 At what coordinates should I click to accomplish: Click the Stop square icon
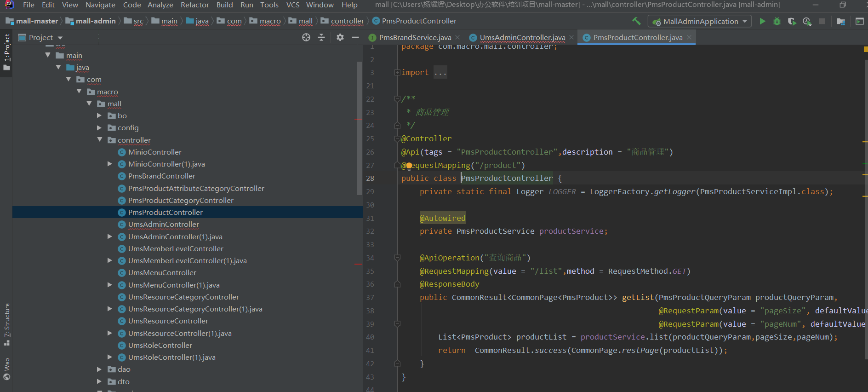click(822, 21)
